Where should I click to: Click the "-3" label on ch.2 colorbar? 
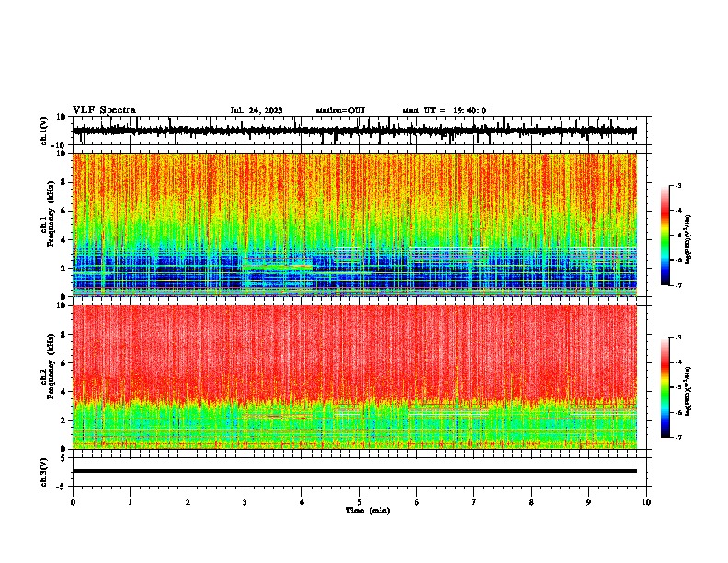tap(677, 338)
